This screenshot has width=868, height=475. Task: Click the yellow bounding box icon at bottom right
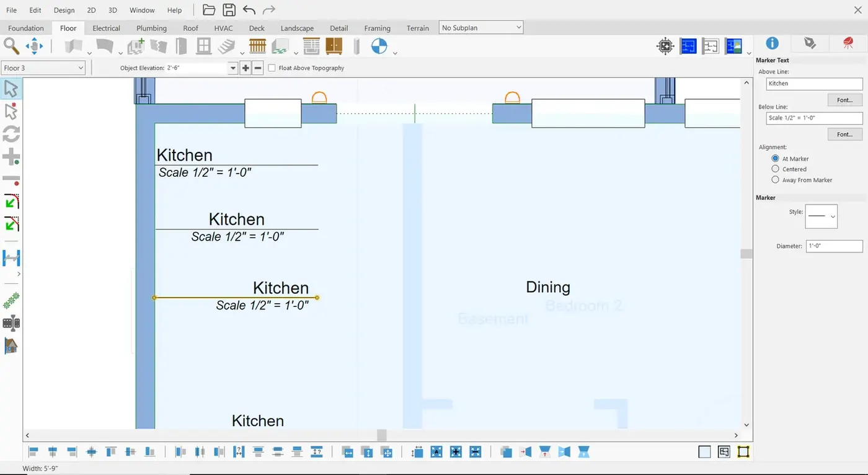tap(743, 451)
